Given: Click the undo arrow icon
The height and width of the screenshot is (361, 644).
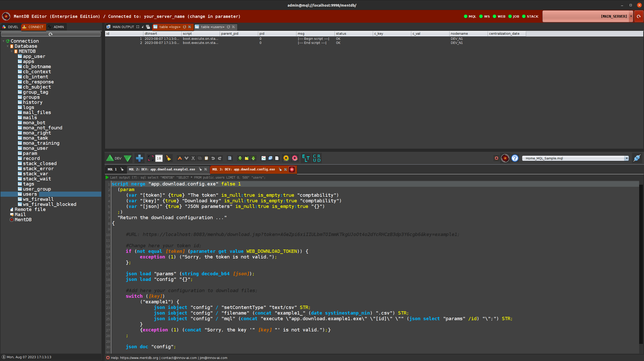Looking at the screenshot, I should click(x=213, y=158).
